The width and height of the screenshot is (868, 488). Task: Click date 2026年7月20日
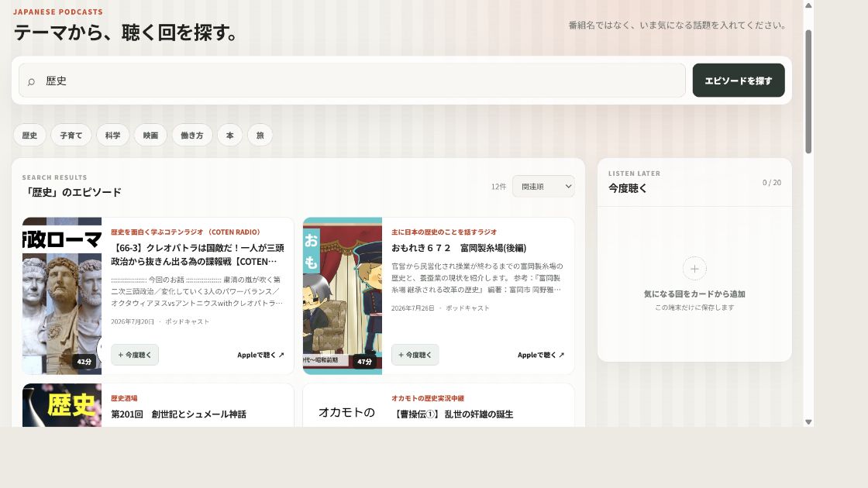tap(133, 321)
